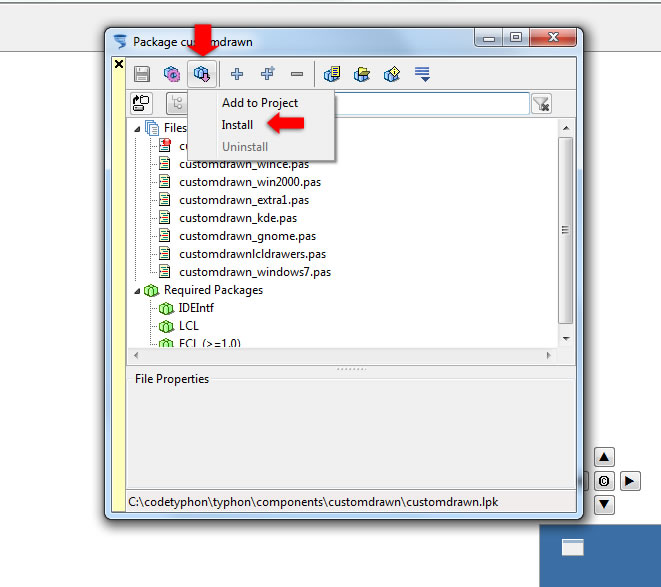This screenshot has width=661, height=587.
Task: Select customdrawn_gnome.pas file
Action: point(247,236)
